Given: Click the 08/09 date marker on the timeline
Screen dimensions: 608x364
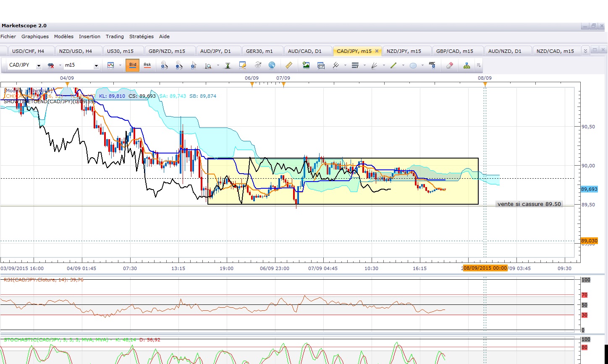Looking at the screenshot, I should pos(485,78).
